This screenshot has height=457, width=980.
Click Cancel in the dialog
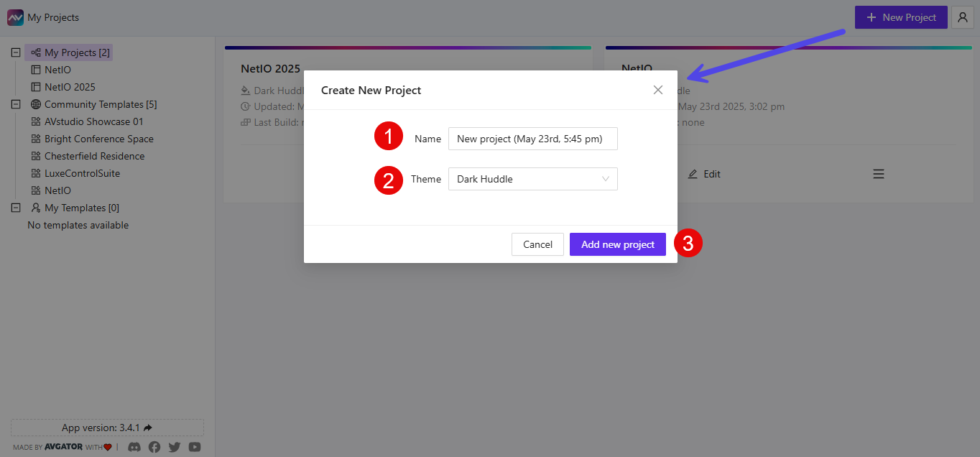pyautogui.click(x=537, y=244)
